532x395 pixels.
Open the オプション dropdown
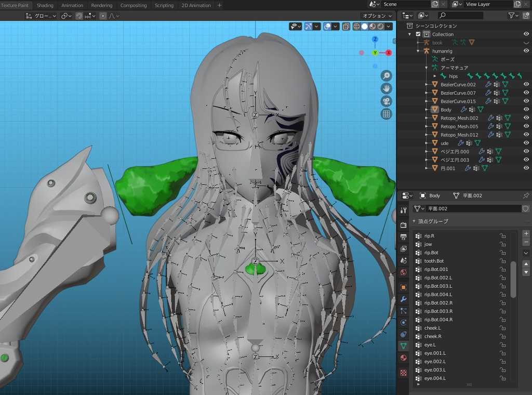(x=377, y=16)
